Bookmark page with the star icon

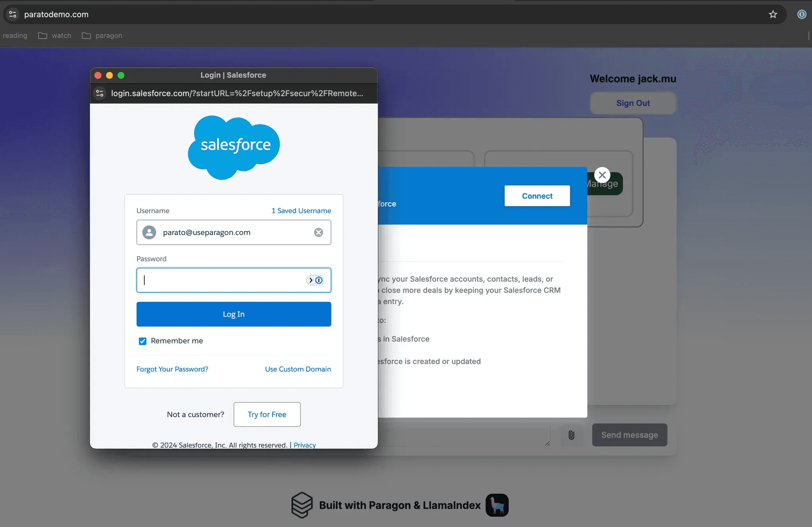tap(773, 14)
